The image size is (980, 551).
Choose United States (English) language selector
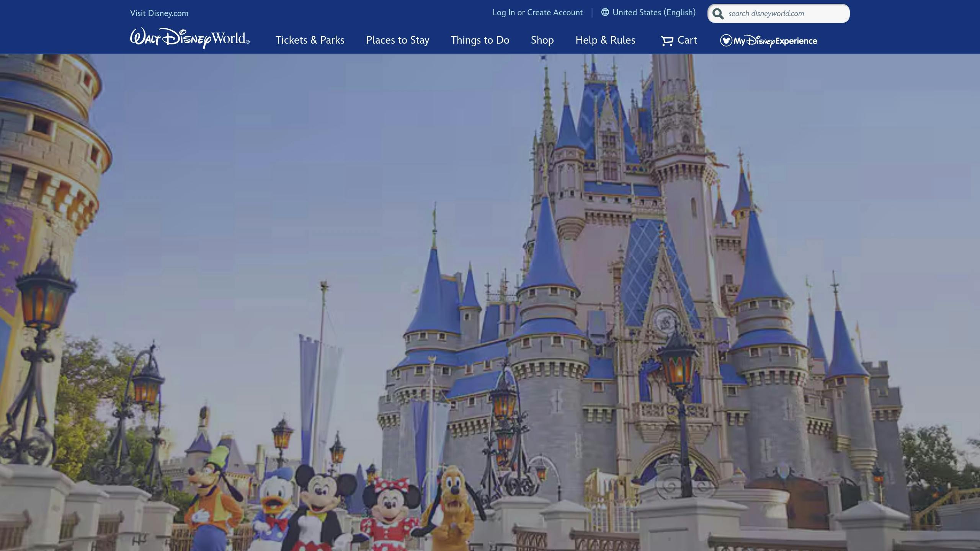click(648, 13)
